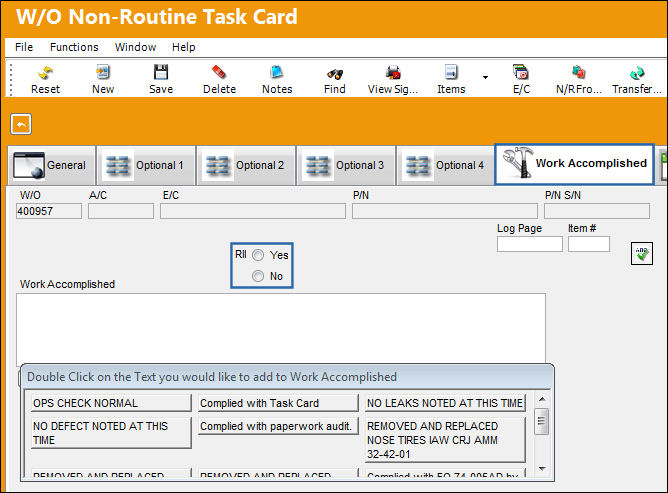Select the RII No radio button
The image size is (668, 493).
click(x=258, y=276)
